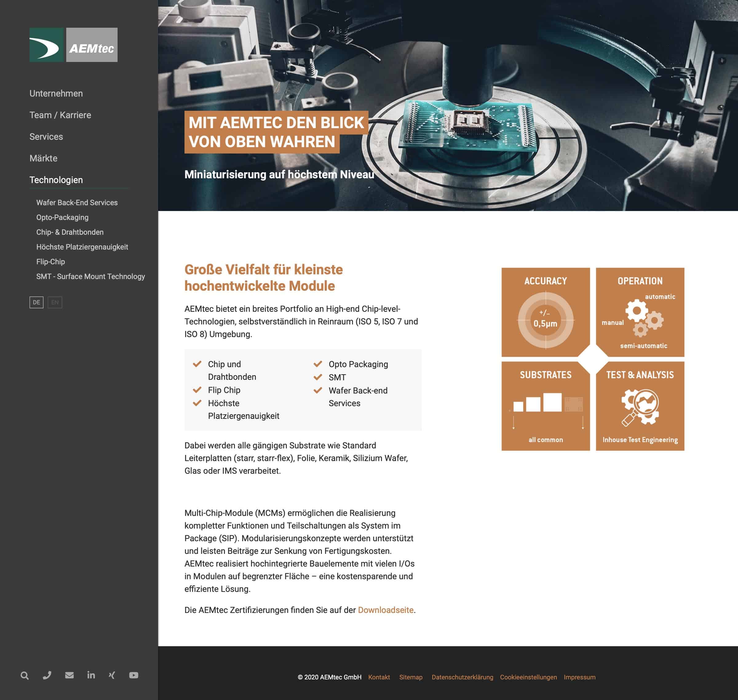738x700 pixels.
Task: Open the YouTube icon link
Action: 133,675
